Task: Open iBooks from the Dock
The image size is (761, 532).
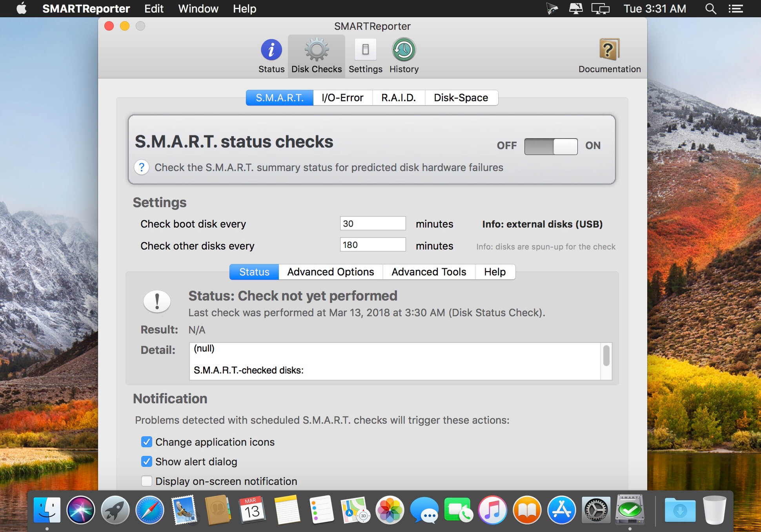Action: 527,510
